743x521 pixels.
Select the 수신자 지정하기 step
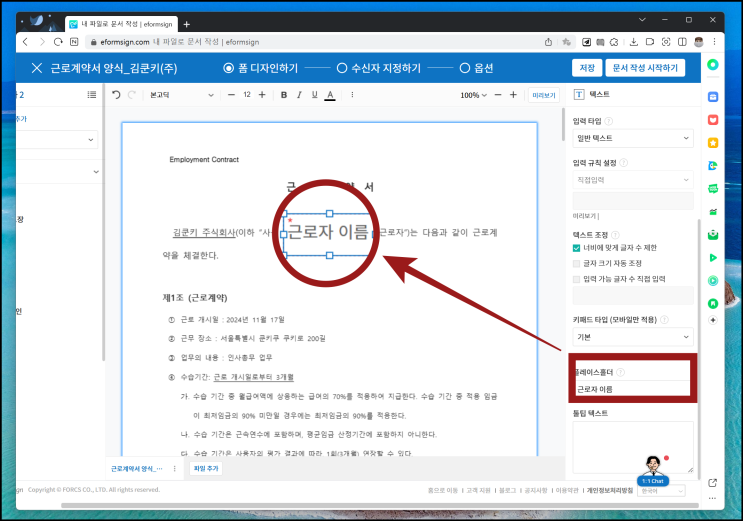[379, 68]
